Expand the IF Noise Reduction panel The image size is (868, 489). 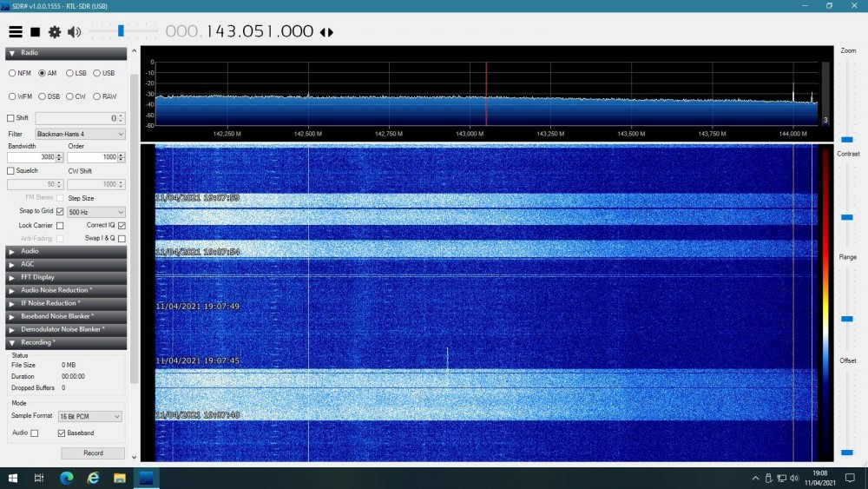coord(66,303)
